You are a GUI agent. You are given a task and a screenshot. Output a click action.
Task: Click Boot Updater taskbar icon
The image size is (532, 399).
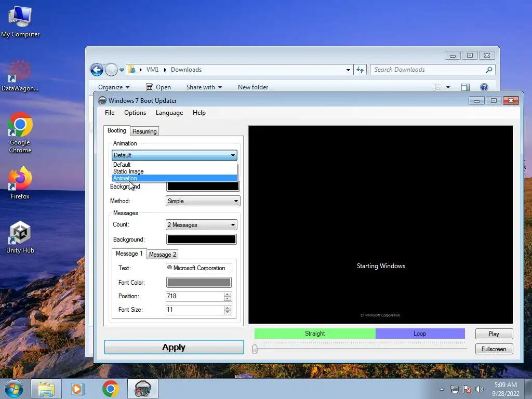[142, 389]
